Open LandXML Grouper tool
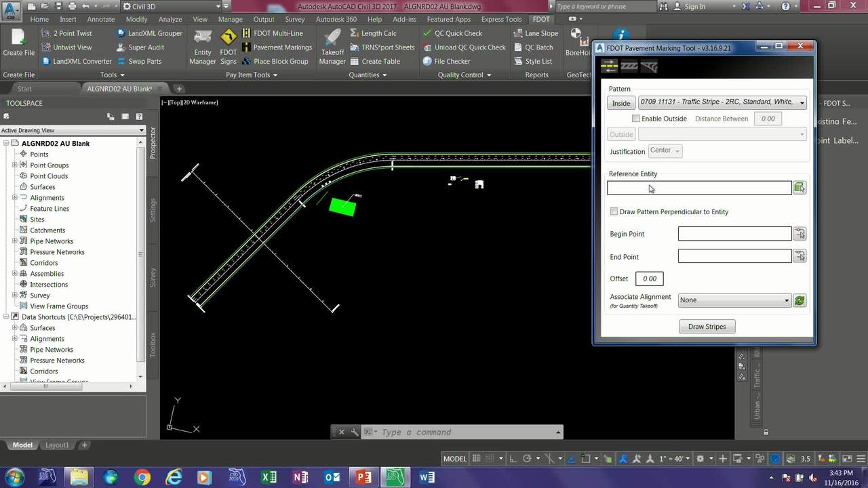Image resolution: width=868 pixels, height=488 pixels. [x=149, y=33]
